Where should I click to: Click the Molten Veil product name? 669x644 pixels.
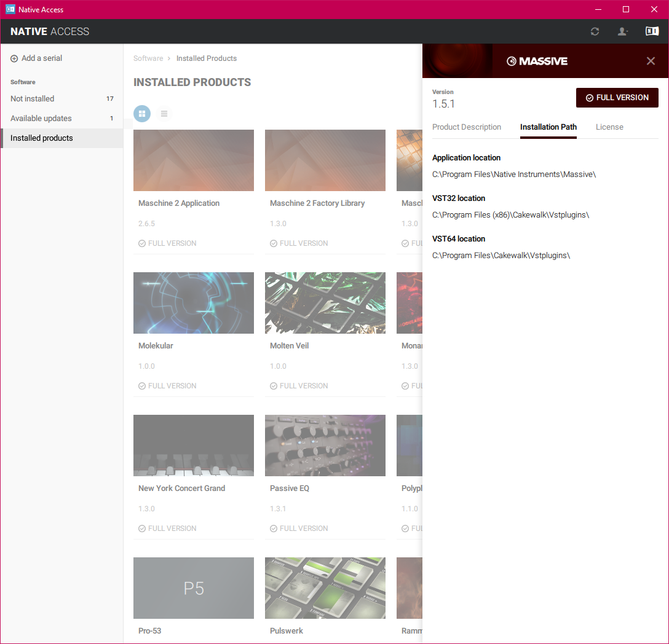(289, 346)
